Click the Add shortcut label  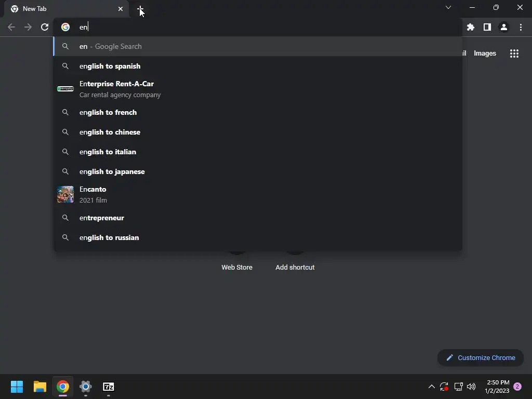pyautogui.click(x=295, y=268)
